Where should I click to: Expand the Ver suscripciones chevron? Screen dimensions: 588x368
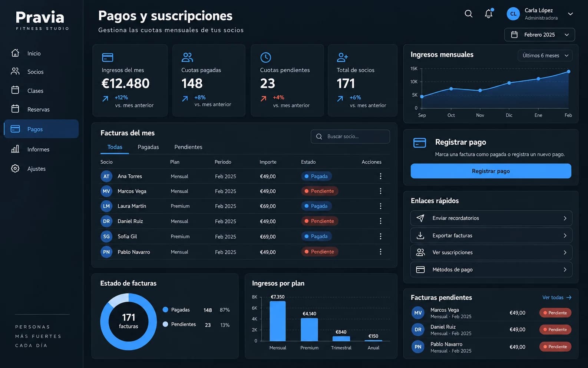click(x=565, y=253)
